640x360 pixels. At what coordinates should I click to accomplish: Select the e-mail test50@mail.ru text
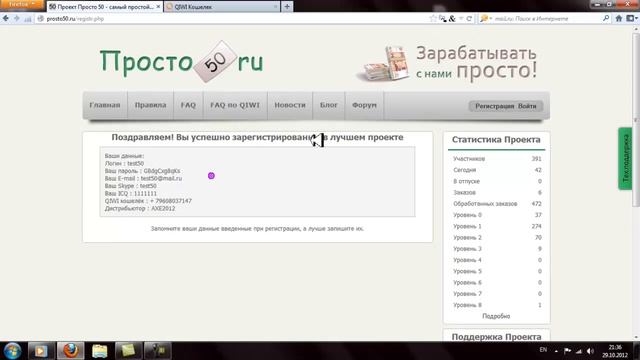(x=161, y=178)
